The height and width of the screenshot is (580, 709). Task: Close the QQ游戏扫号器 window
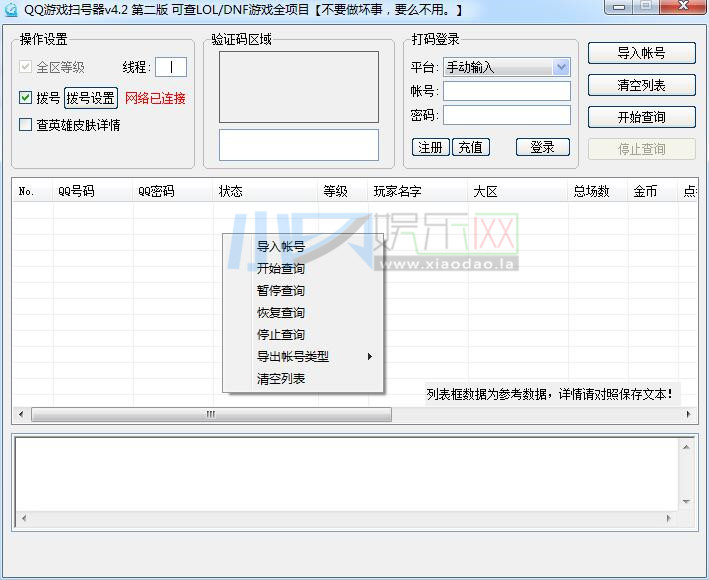684,6
